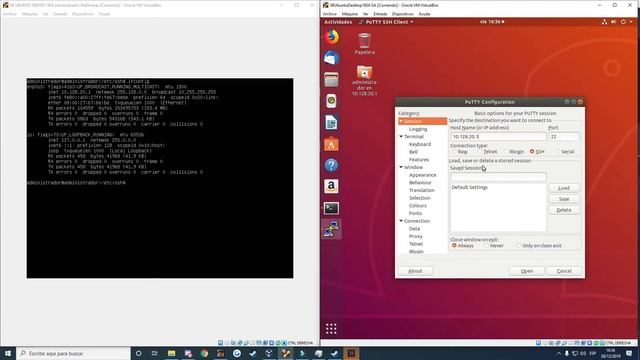Open Máquina menu in Ubuntu Desktop VirtualBox window
Image resolution: width=640 pixels, height=360 pixels.
click(x=350, y=14)
